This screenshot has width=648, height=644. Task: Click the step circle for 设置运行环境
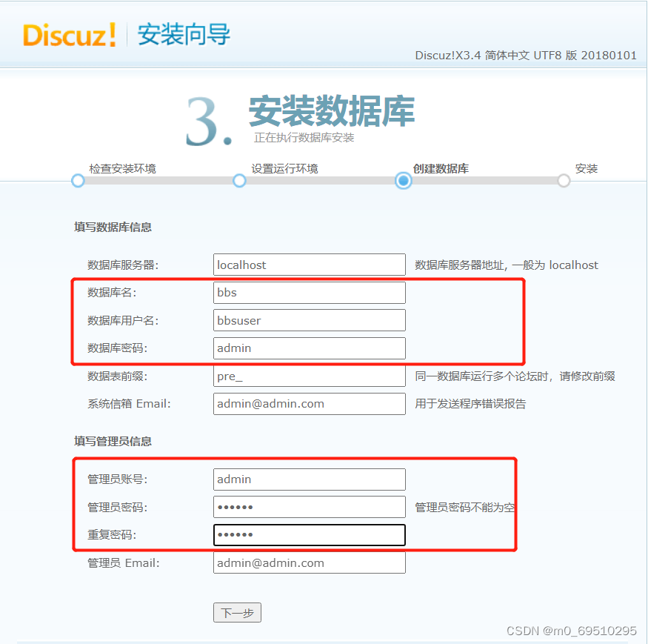[x=239, y=180]
